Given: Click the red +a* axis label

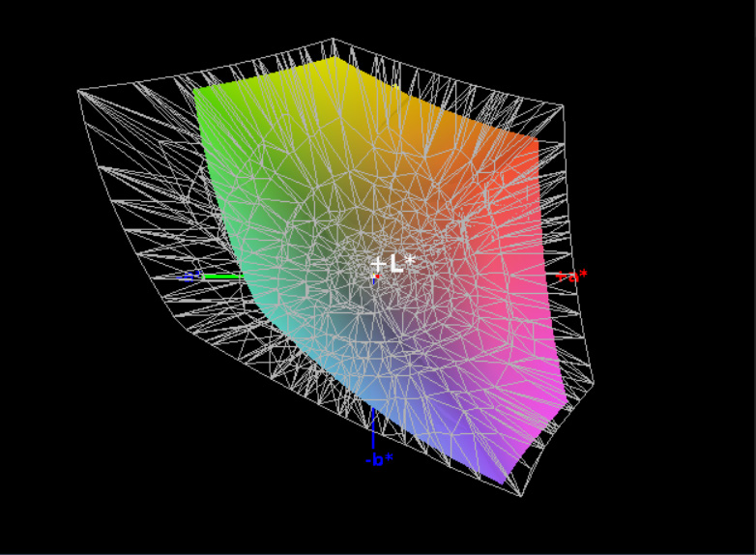Looking at the screenshot, I should [x=571, y=276].
